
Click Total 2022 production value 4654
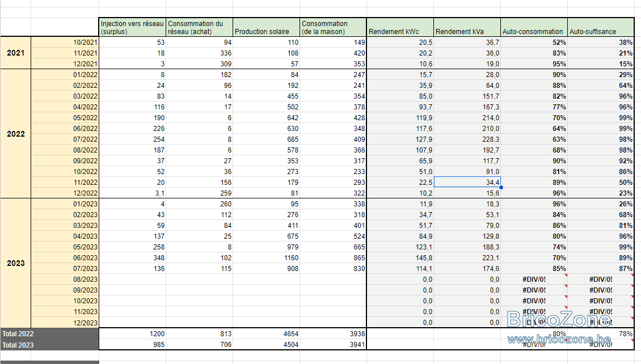(x=266, y=334)
